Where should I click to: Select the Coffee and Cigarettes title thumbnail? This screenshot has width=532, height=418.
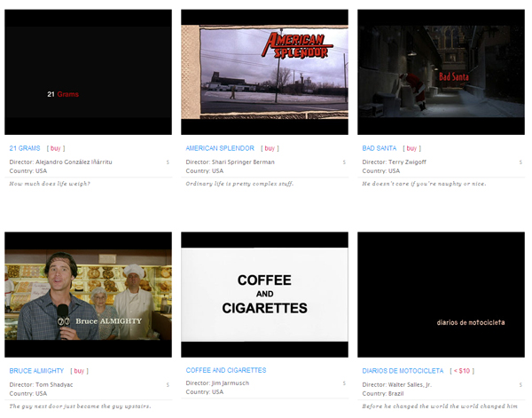[x=264, y=296]
